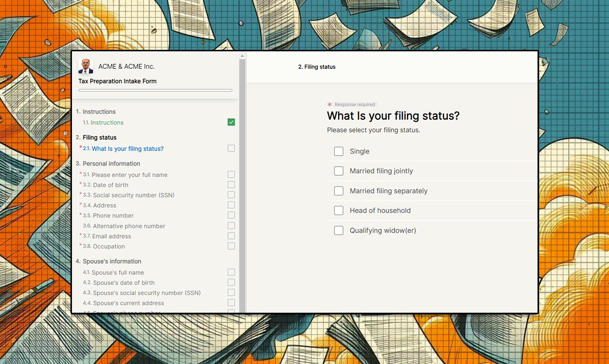Select the 1. Instructions section heading

[95, 112]
